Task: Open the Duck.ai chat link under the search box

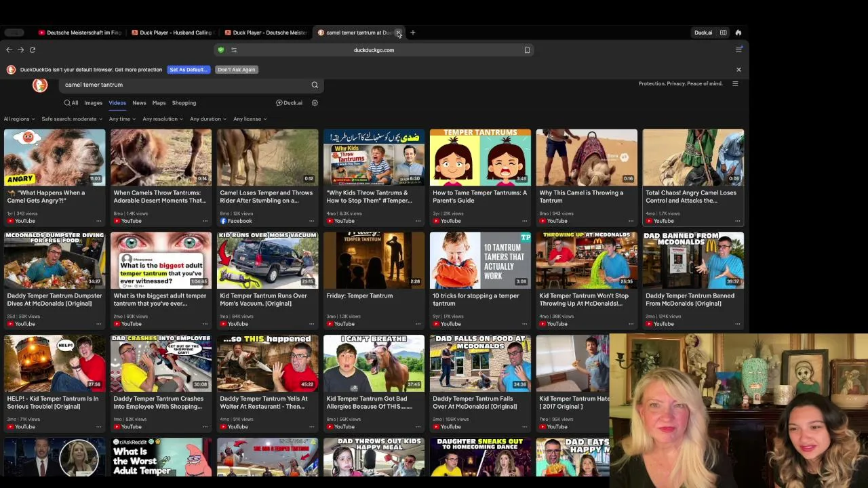Action: point(289,103)
